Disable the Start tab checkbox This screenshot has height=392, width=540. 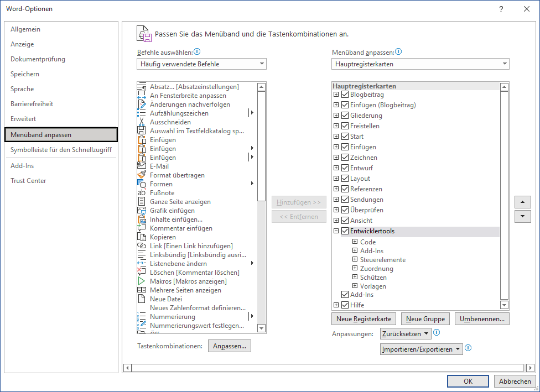coord(345,137)
